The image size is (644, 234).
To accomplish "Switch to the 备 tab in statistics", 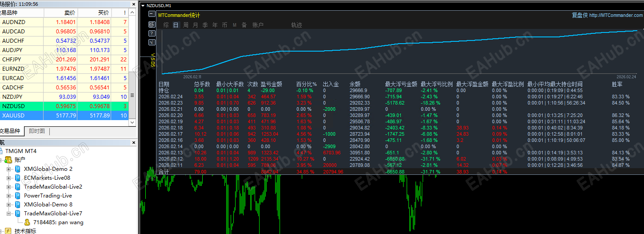I will [x=244, y=25].
